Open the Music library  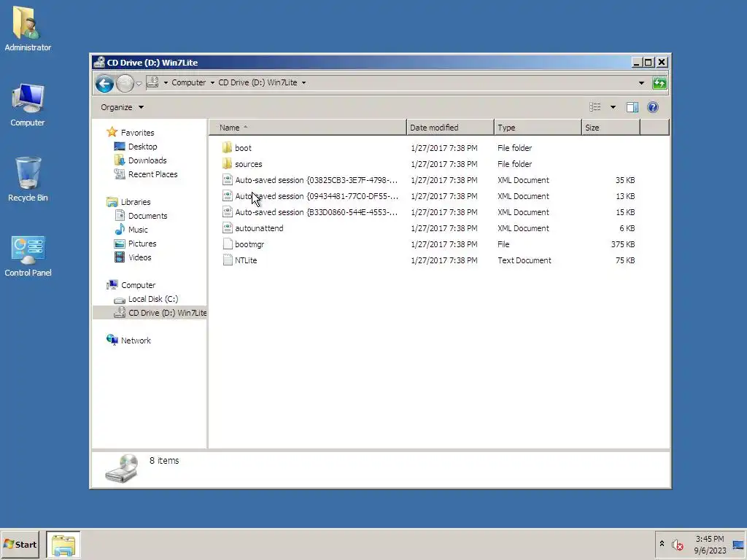[138, 230]
